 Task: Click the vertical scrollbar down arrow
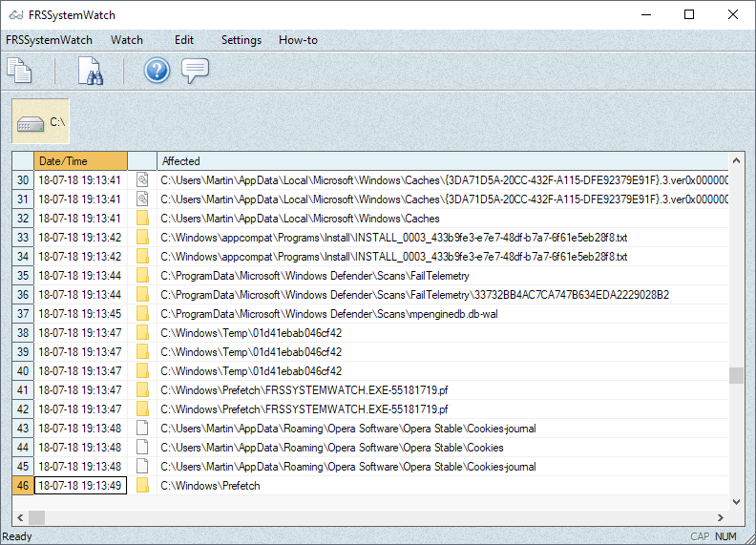[x=736, y=502]
